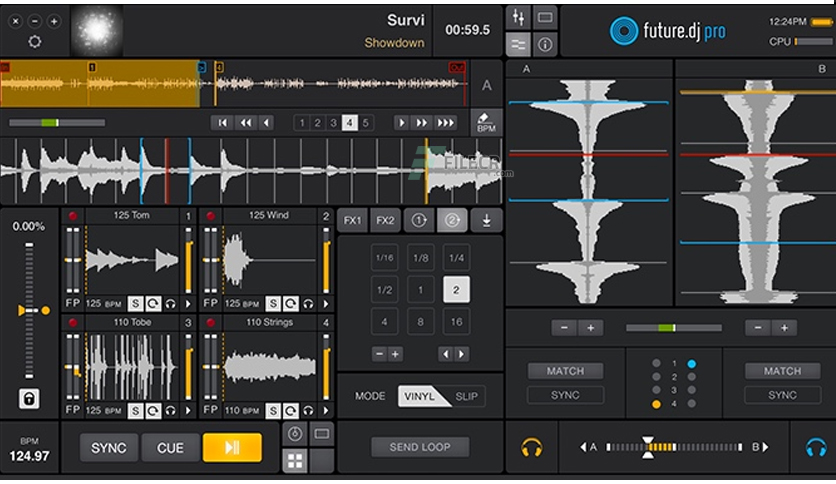The height and width of the screenshot is (484, 836).
Task: Play the 110 Tobe sample
Action: (x=188, y=410)
